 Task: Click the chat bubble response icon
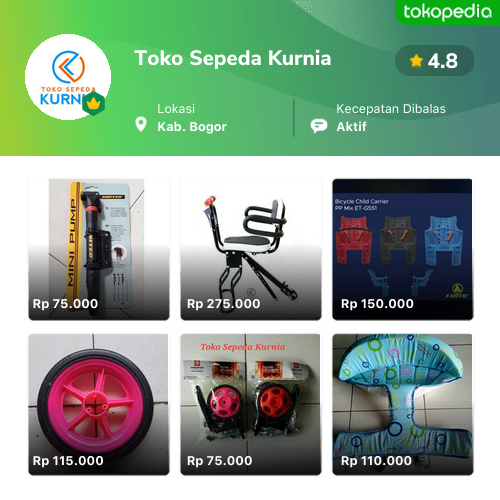pos(319,126)
